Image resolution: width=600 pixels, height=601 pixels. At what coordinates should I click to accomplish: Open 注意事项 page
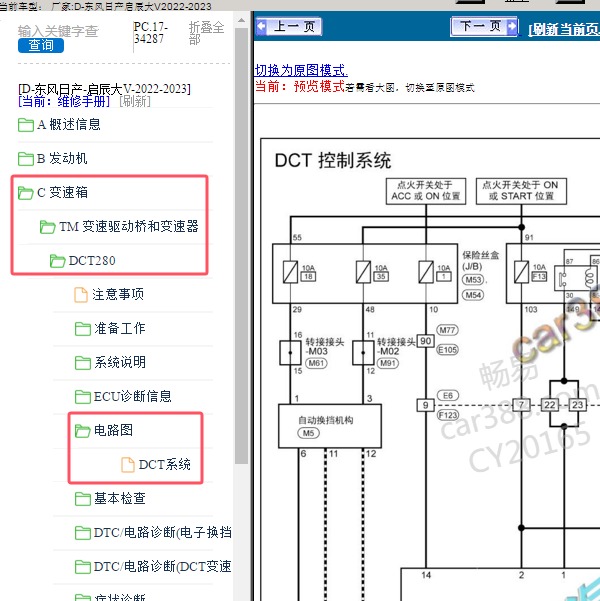[118, 295]
